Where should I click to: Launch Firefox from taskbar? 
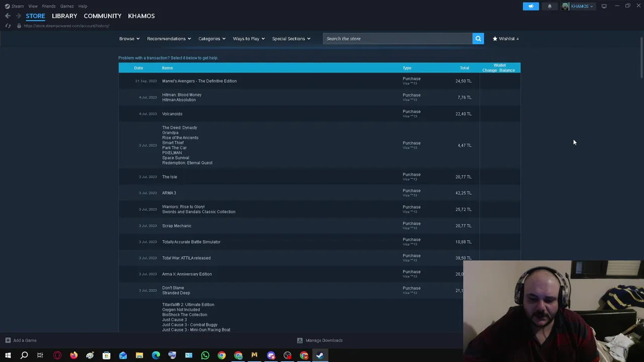[73, 356]
